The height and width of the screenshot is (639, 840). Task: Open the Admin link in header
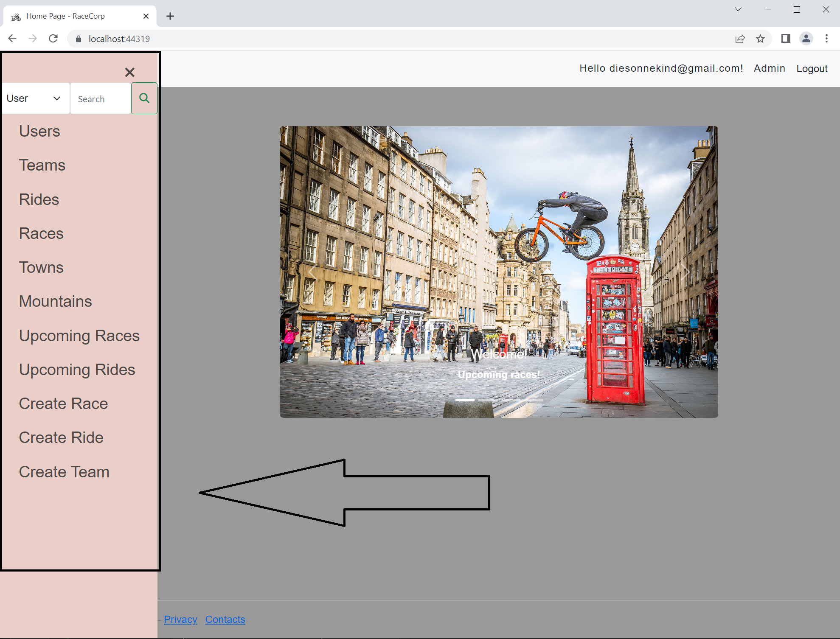click(770, 68)
